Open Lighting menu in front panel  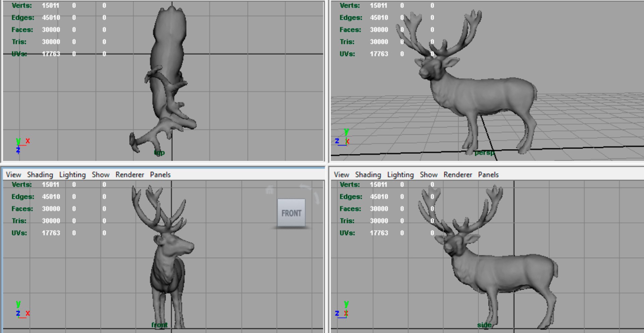(72, 175)
